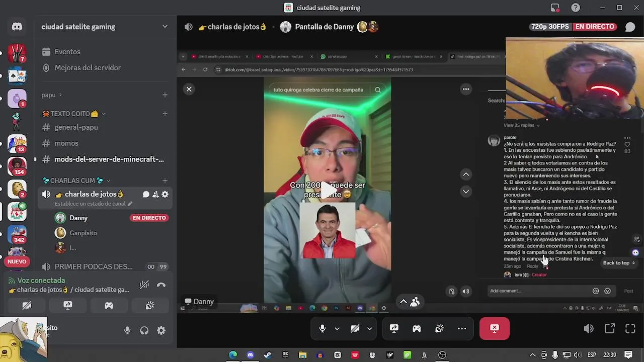Go to next TikTok video arrow
644x362 pixels.
[466, 191]
